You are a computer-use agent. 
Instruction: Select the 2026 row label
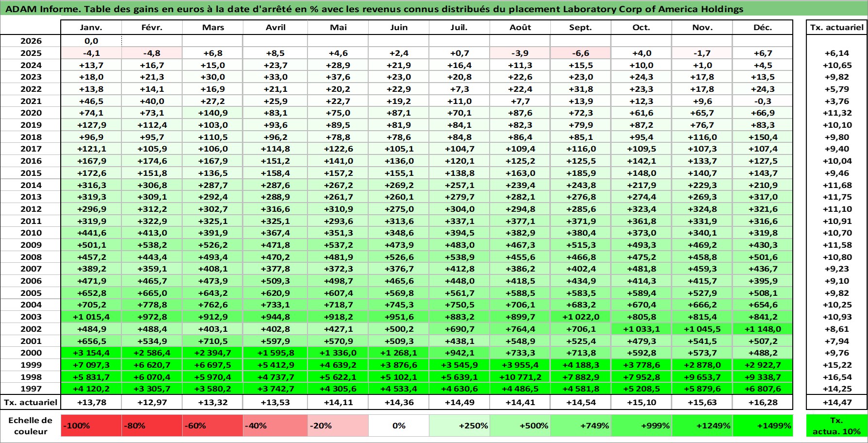31,41
